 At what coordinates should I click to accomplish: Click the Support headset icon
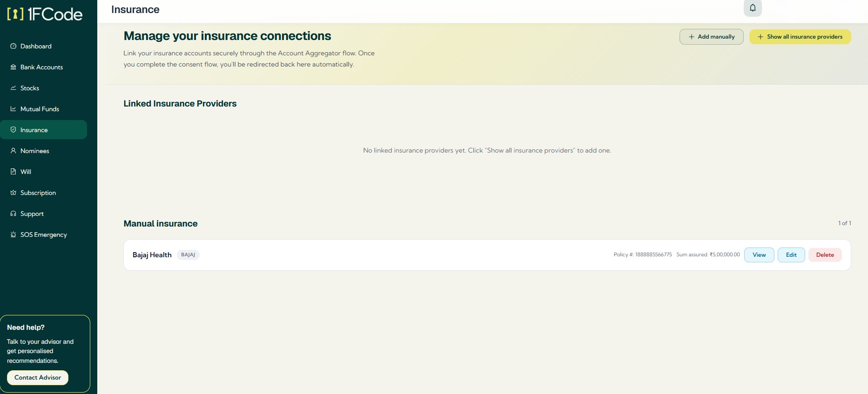[13, 214]
